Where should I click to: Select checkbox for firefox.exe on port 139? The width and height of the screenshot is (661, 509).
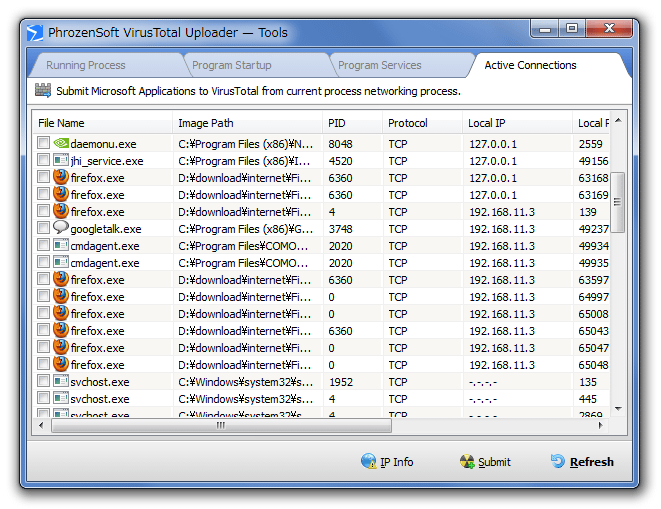pos(43,211)
